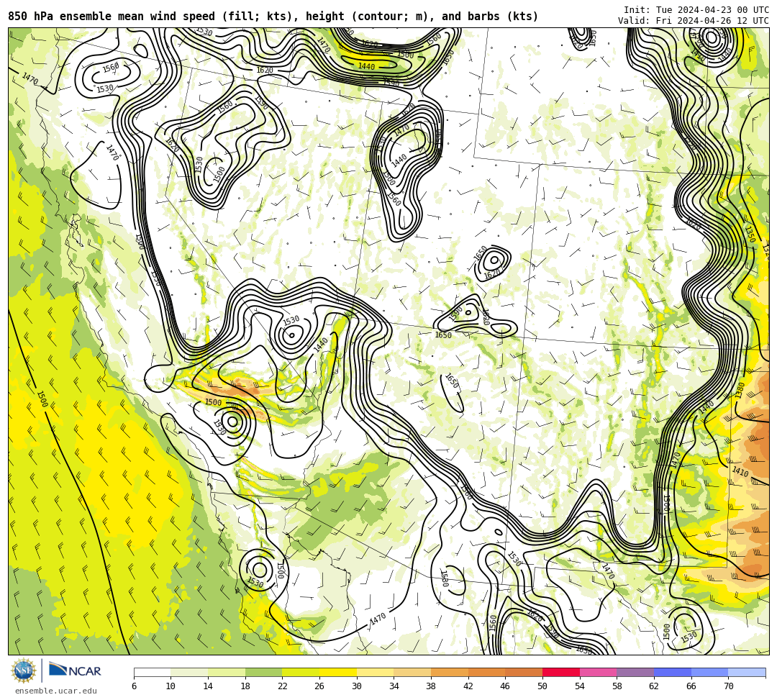Pick the purple 58–62 kts colorbar segment
Image resolution: width=777 pixels, height=700 pixels.
(x=635, y=672)
